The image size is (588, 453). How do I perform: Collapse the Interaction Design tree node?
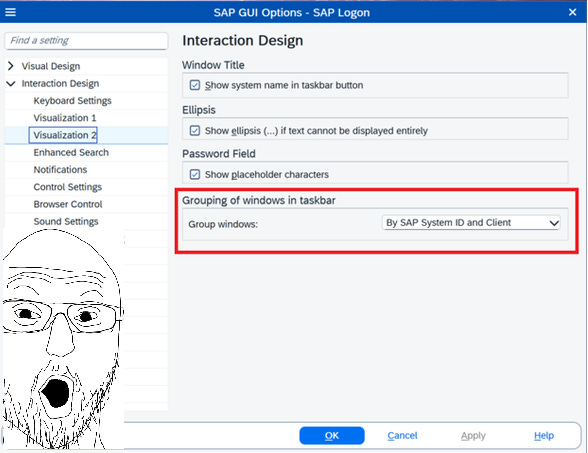[x=11, y=83]
